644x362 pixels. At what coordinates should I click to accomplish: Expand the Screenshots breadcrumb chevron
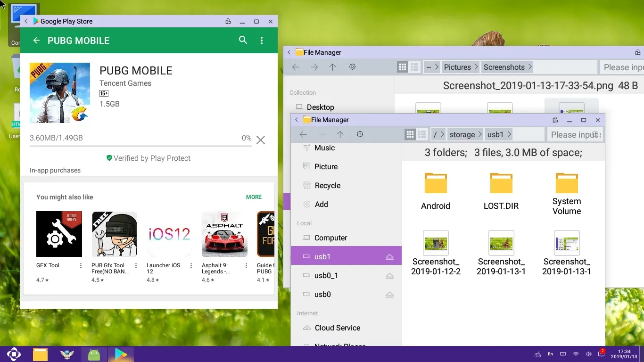click(x=530, y=67)
